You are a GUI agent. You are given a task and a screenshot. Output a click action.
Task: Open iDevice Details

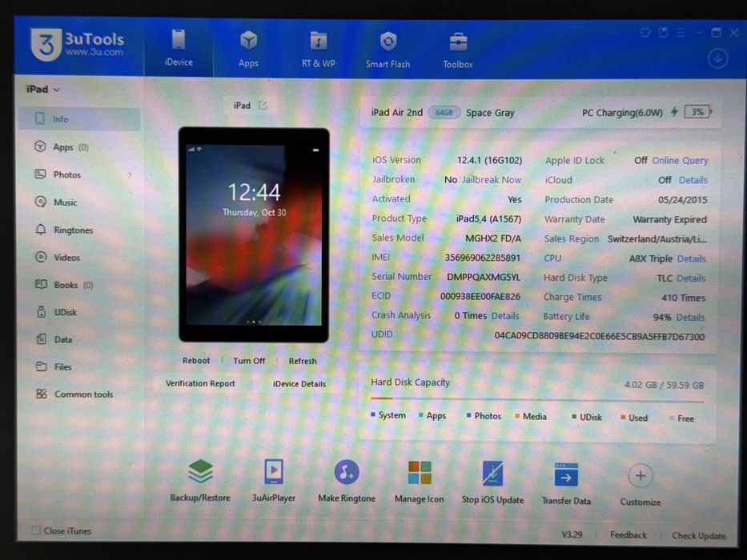click(x=299, y=384)
